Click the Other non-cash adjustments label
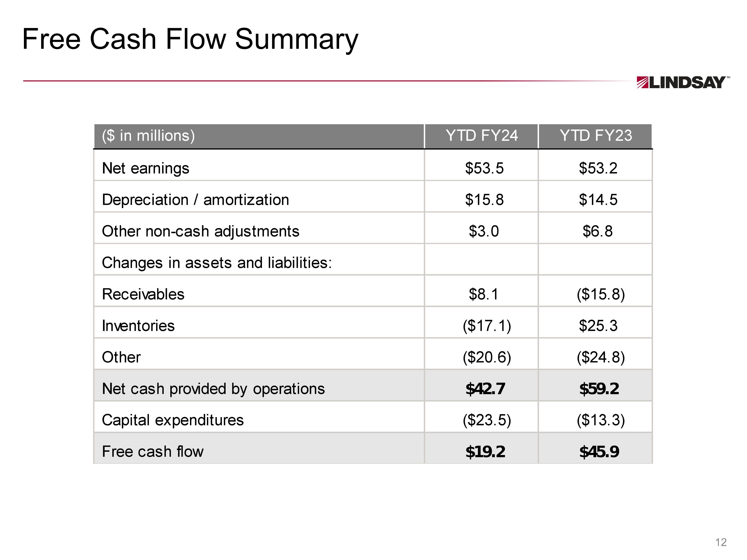 click(201, 231)
